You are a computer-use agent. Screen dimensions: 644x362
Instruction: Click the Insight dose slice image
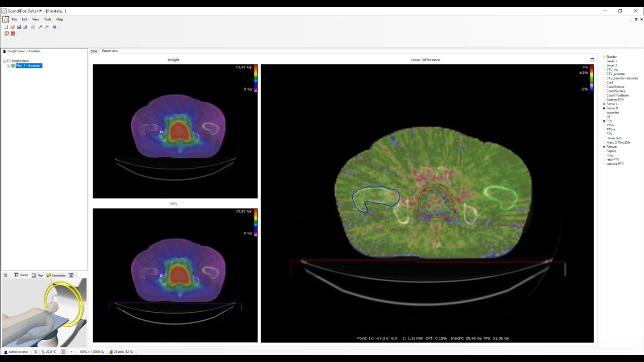pyautogui.click(x=175, y=131)
